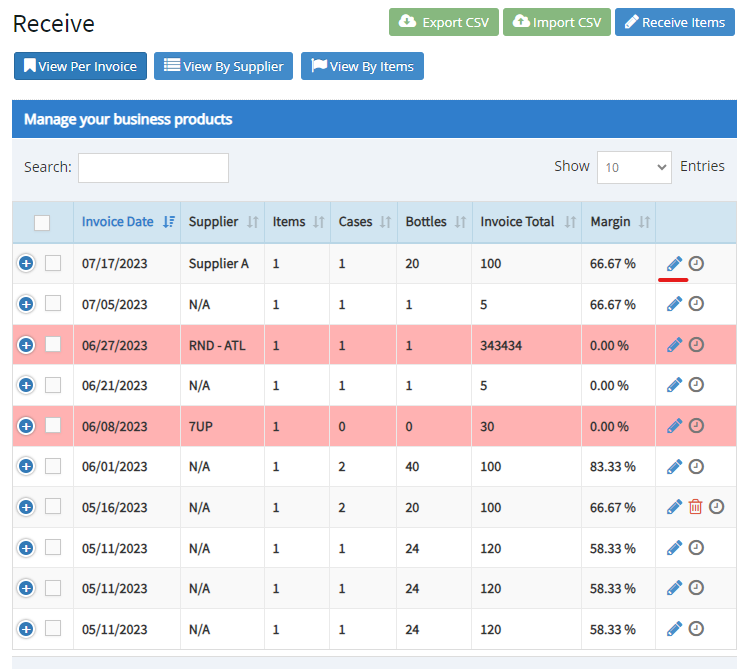Click the Export CSV button
The height and width of the screenshot is (669, 742).
click(444, 22)
